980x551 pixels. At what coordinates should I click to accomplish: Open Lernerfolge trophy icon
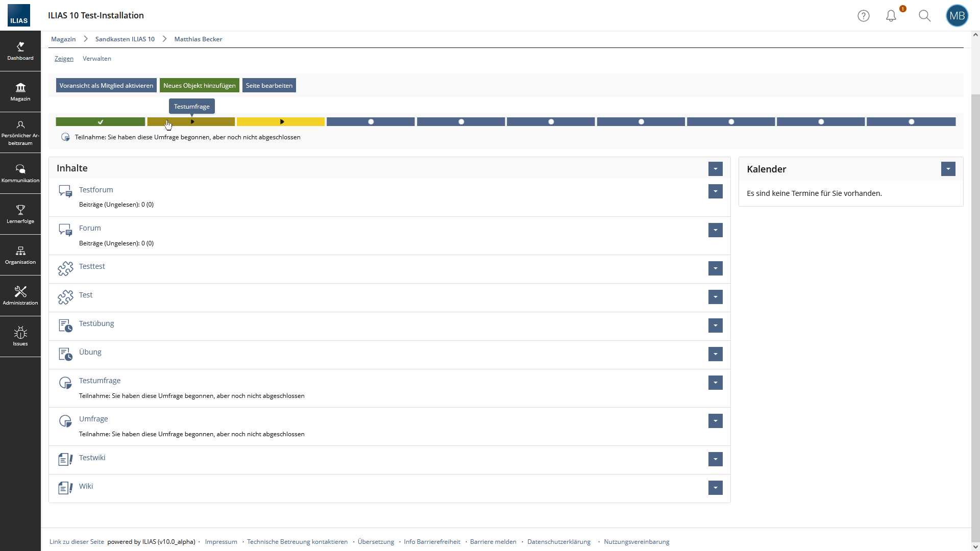point(20,214)
